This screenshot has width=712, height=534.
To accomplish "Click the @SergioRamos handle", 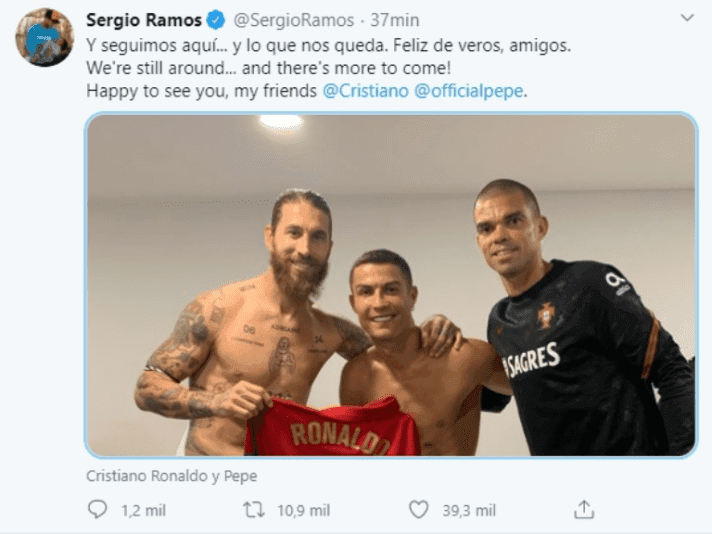I will coord(294,20).
